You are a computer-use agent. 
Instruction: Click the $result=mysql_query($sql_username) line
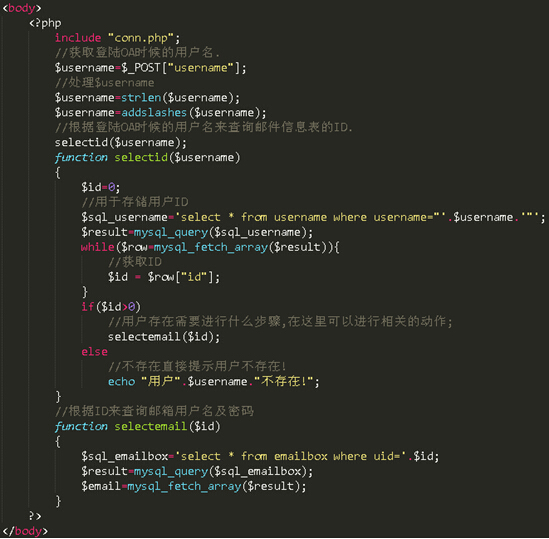click(197, 232)
